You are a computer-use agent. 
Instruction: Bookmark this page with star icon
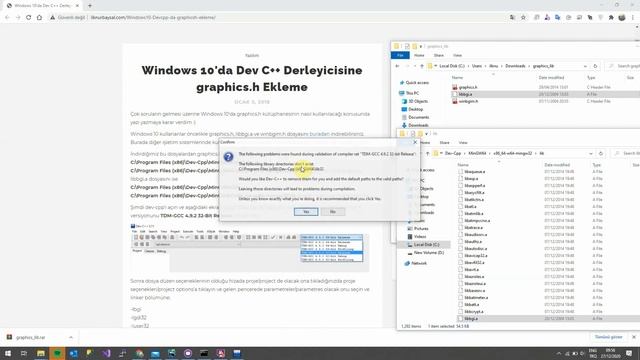coord(523,18)
